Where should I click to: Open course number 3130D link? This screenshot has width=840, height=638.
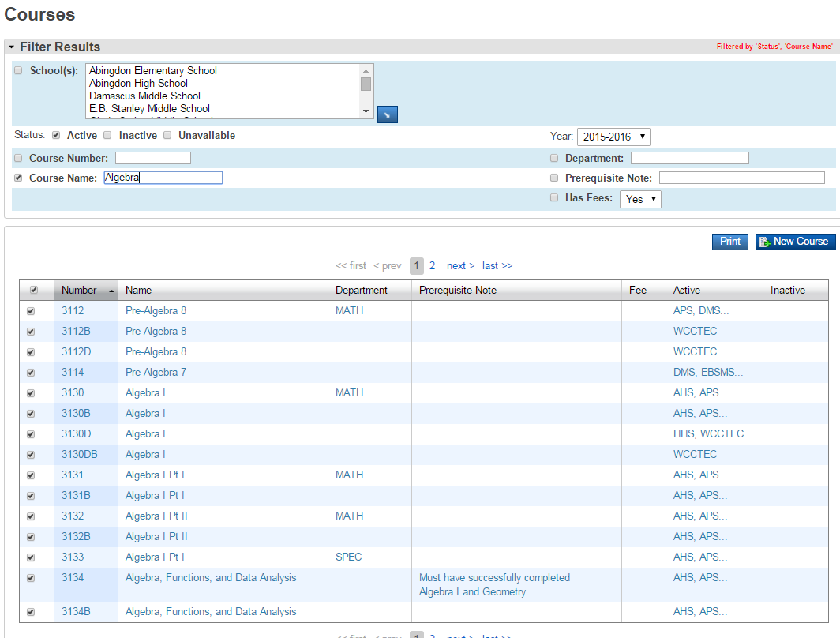click(76, 434)
